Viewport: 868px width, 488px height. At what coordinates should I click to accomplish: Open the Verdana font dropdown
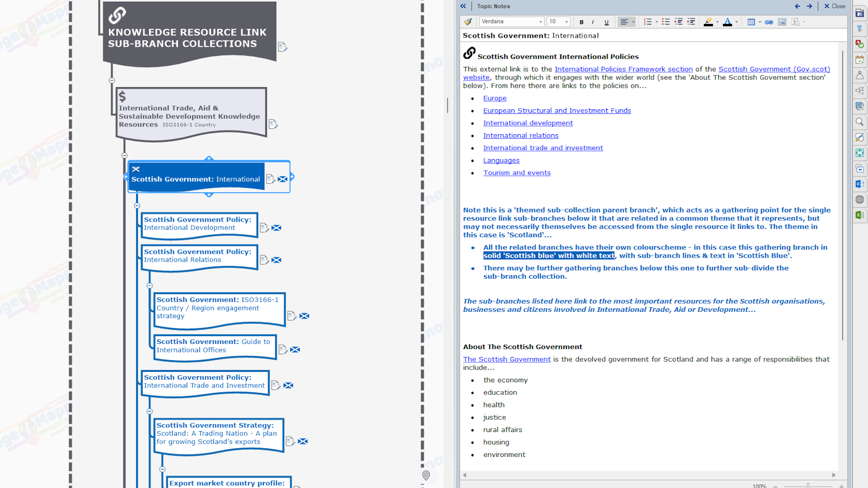pyautogui.click(x=540, y=22)
